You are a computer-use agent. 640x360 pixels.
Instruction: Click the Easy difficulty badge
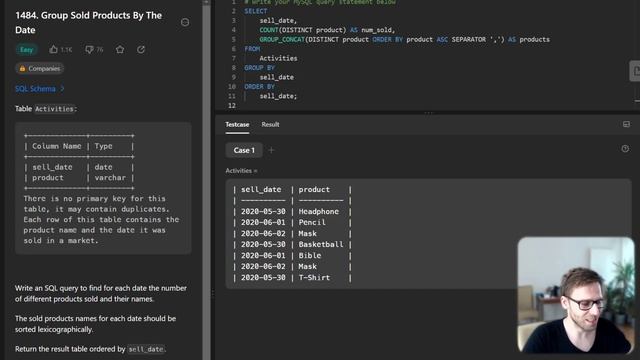tap(27, 50)
